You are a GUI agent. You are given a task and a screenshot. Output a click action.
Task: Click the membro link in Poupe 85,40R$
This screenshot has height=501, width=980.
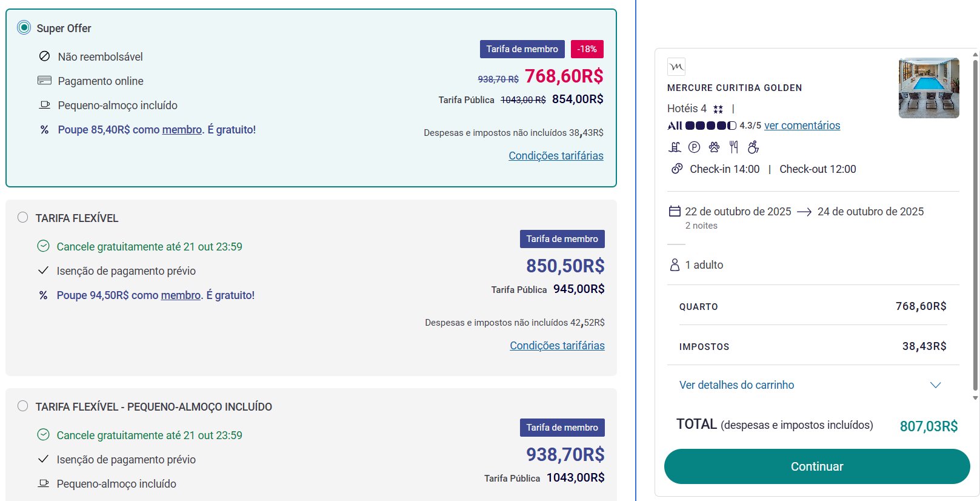click(182, 130)
